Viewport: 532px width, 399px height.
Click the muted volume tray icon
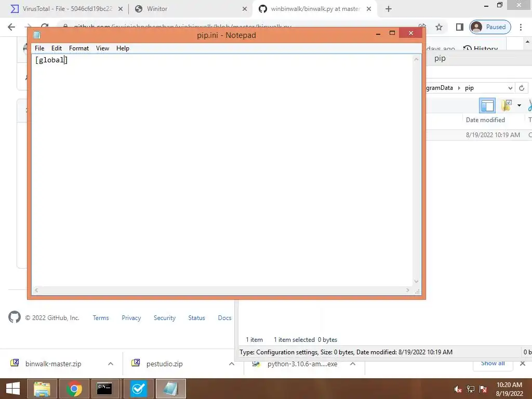458,389
